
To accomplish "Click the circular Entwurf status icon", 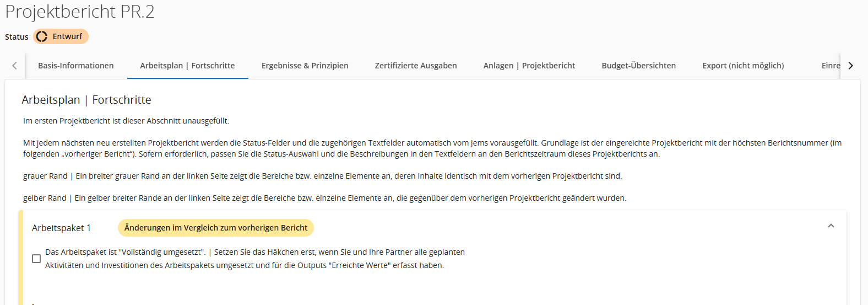I will coord(42,36).
